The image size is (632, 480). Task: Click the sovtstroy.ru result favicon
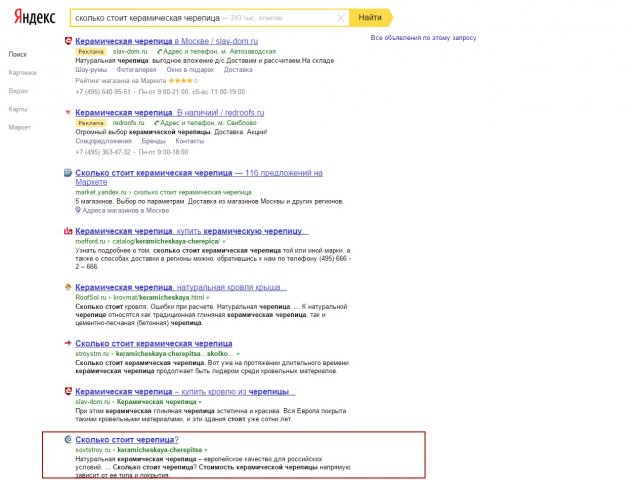68,440
